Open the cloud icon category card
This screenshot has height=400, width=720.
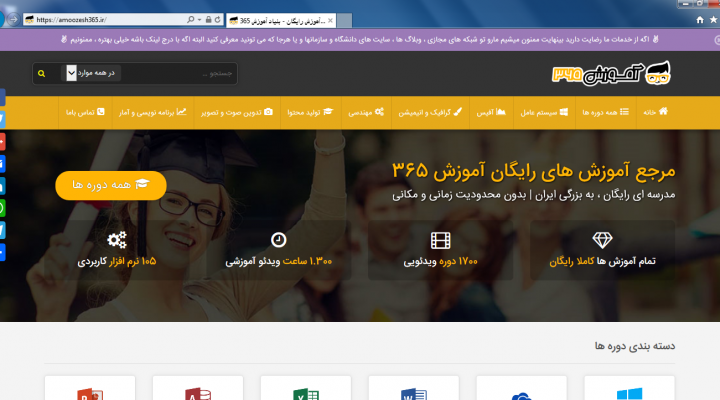[x=522, y=388]
